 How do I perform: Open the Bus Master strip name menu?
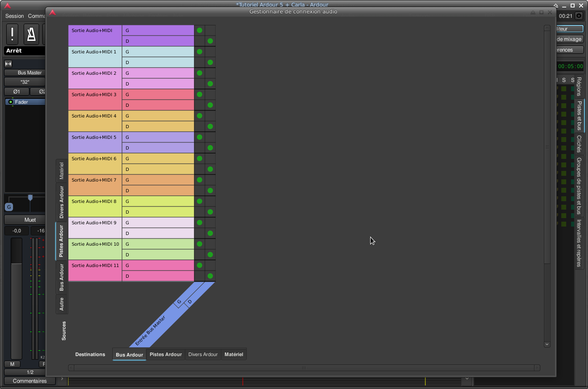[25, 73]
